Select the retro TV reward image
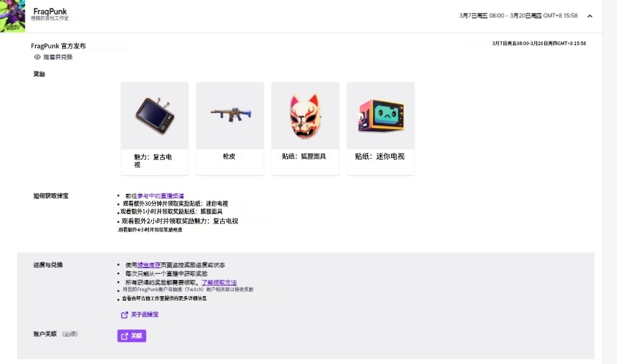 (x=154, y=115)
